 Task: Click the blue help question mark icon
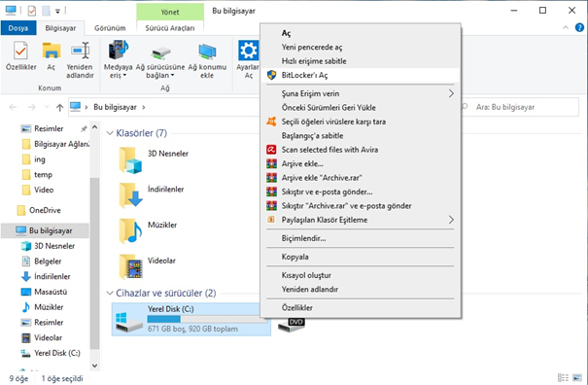[x=579, y=28]
